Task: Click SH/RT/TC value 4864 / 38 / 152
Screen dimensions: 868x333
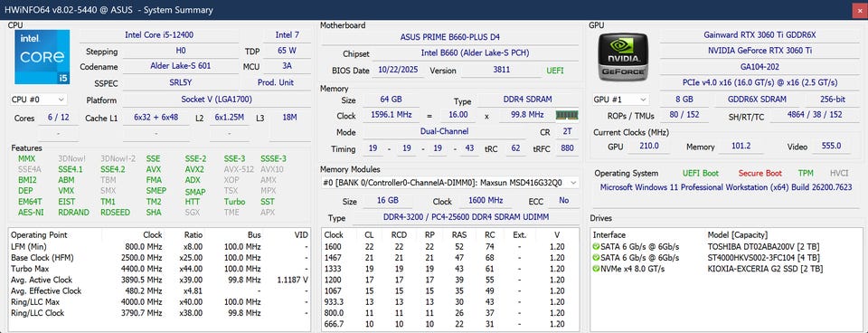Action: [814, 115]
